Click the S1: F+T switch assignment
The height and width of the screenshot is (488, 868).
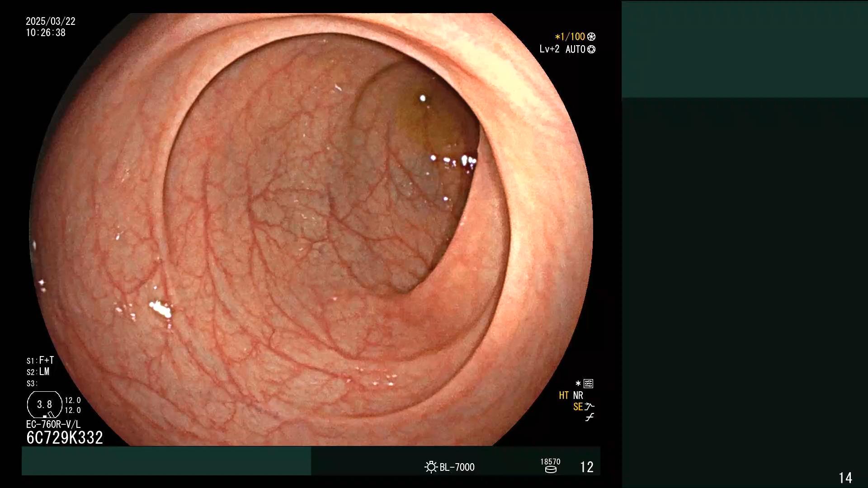pyautogui.click(x=40, y=360)
